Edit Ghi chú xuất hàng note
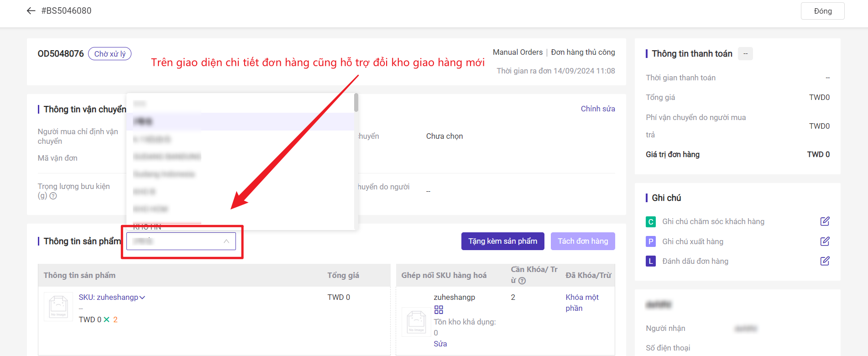 tap(825, 241)
